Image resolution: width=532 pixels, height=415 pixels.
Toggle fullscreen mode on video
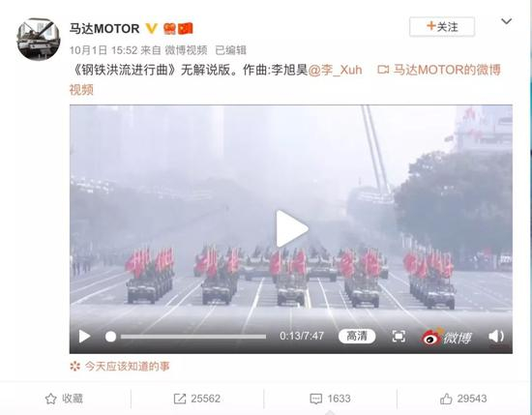pos(399,337)
